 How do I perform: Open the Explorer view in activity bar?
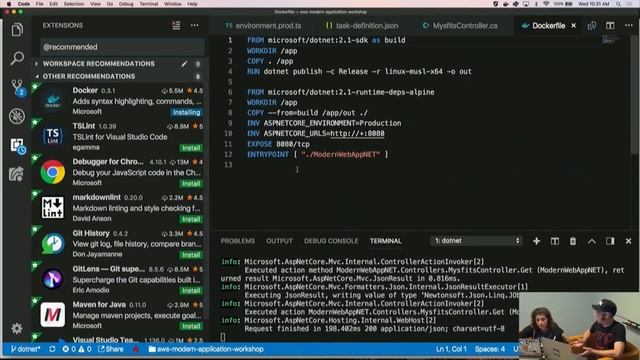17,29
